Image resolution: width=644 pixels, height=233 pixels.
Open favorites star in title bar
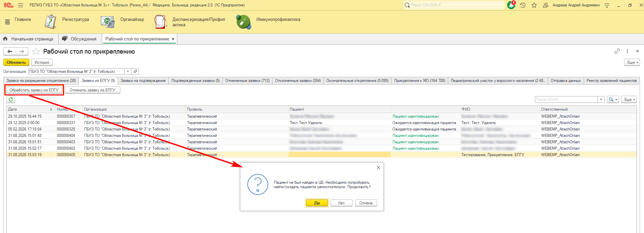pos(534,5)
